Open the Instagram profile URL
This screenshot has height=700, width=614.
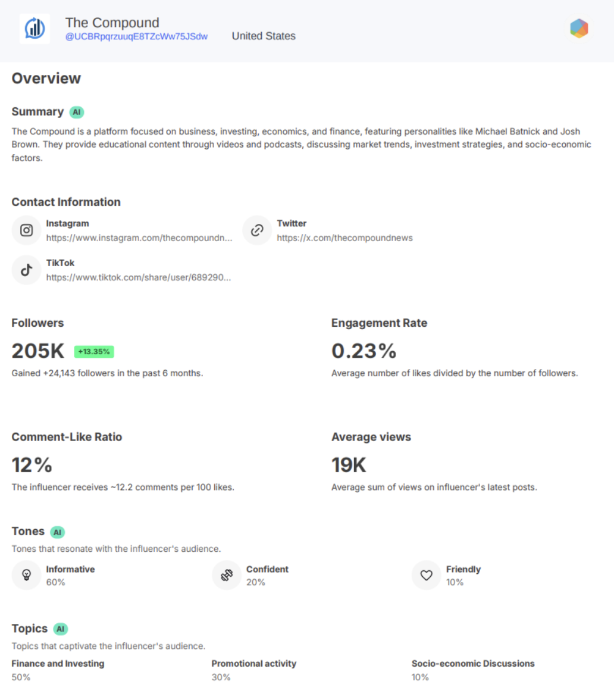(139, 238)
